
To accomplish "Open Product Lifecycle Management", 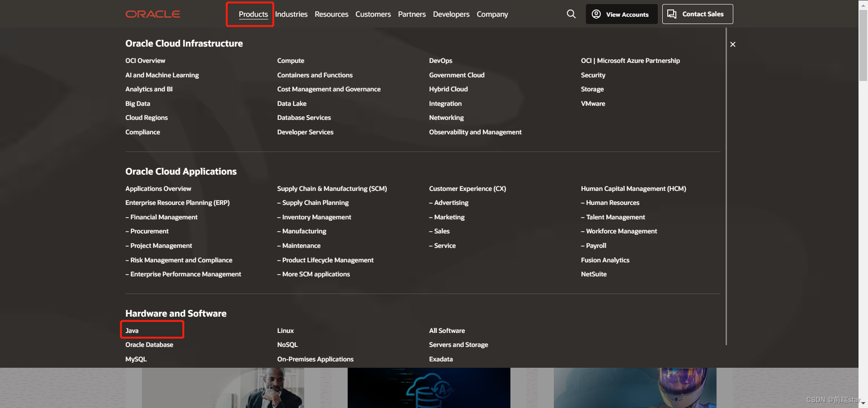I will tap(325, 260).
